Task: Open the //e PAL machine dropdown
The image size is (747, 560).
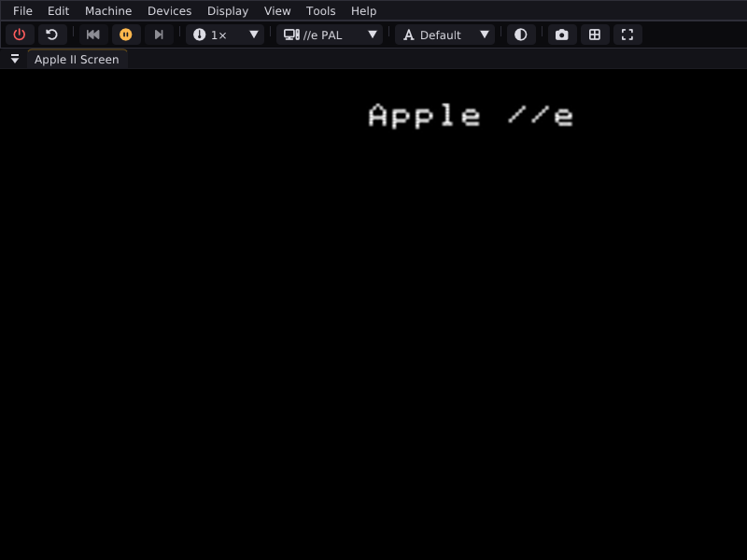Action: point(330,35)
